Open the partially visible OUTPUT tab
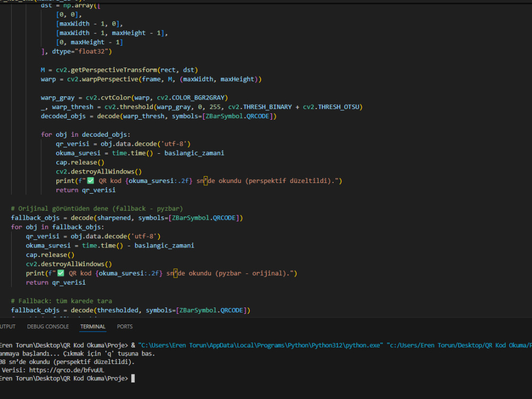Screen dimensions: 532x399 (x=7, y=327)
